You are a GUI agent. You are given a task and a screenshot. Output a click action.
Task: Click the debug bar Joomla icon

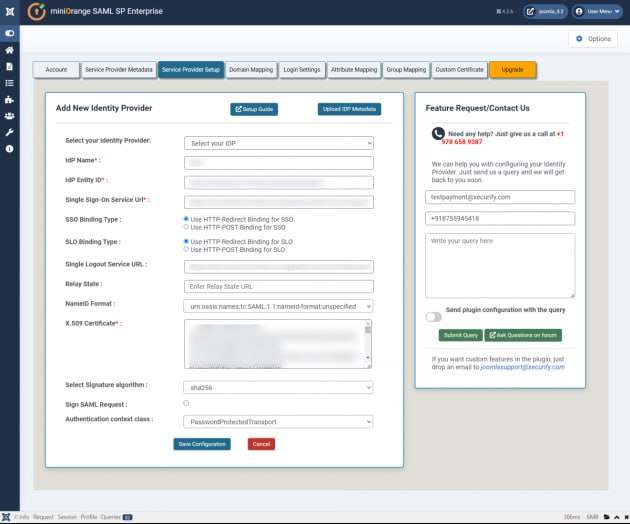pos(6,517)
